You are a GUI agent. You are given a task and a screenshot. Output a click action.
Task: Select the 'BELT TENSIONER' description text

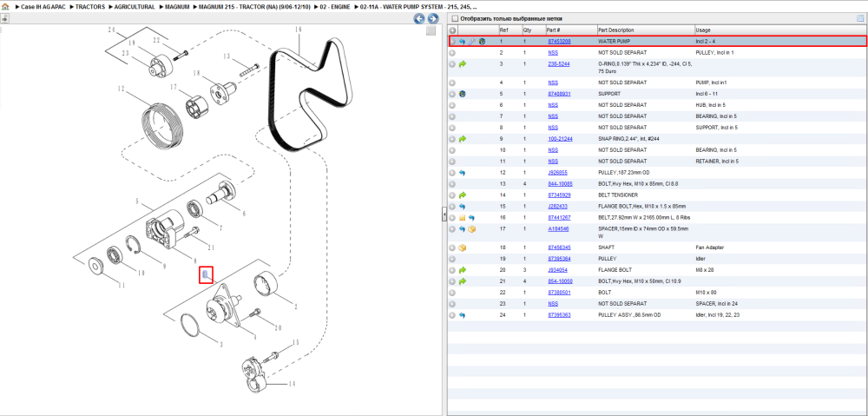click(x=618, y=195)
